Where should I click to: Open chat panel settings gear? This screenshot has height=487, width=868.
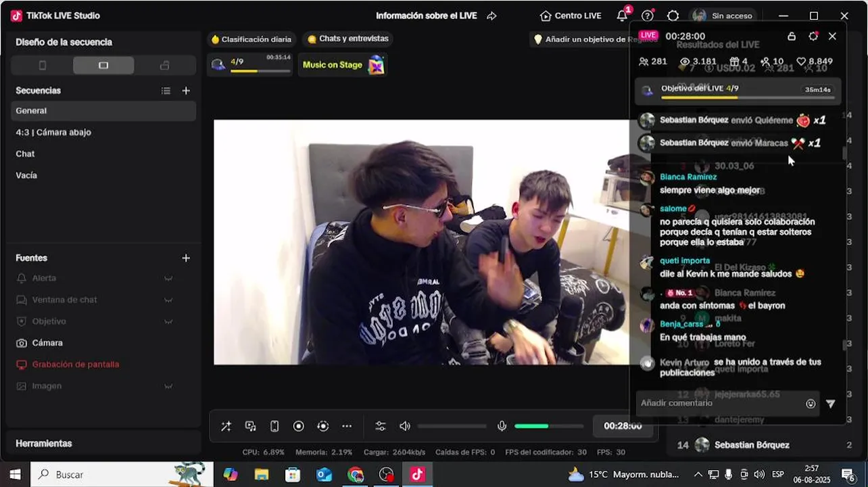point(813,37)
